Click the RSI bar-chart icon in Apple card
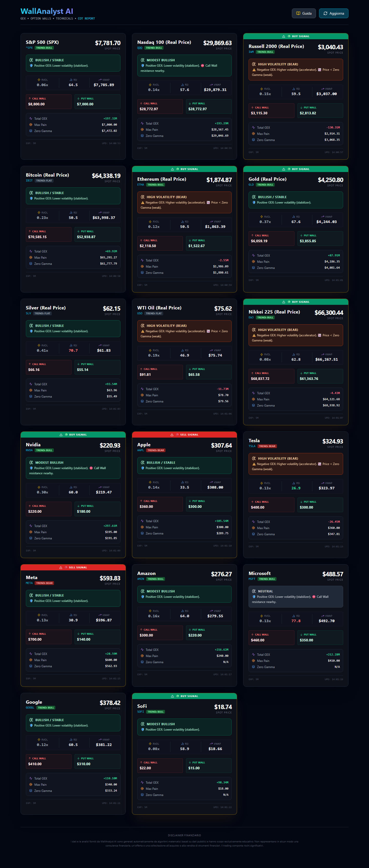Image resolution: width=369 pixels, height=868 pixels. tap(182, 482)
